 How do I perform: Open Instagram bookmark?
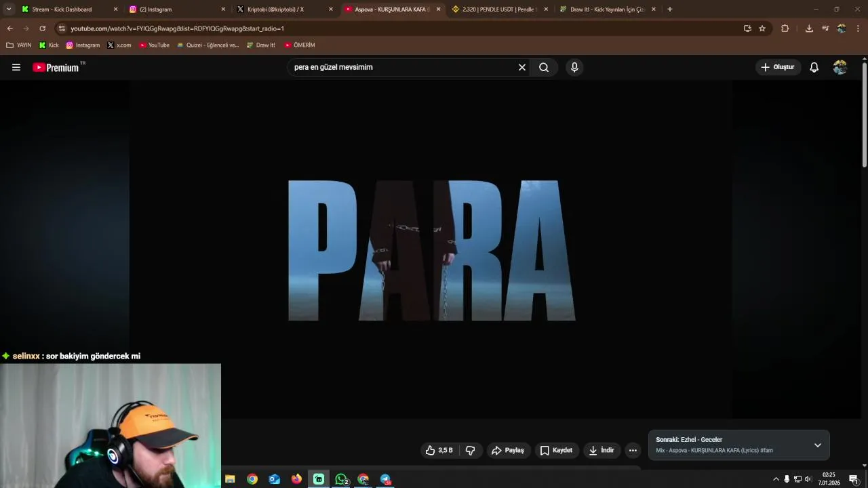pos(83,45)
